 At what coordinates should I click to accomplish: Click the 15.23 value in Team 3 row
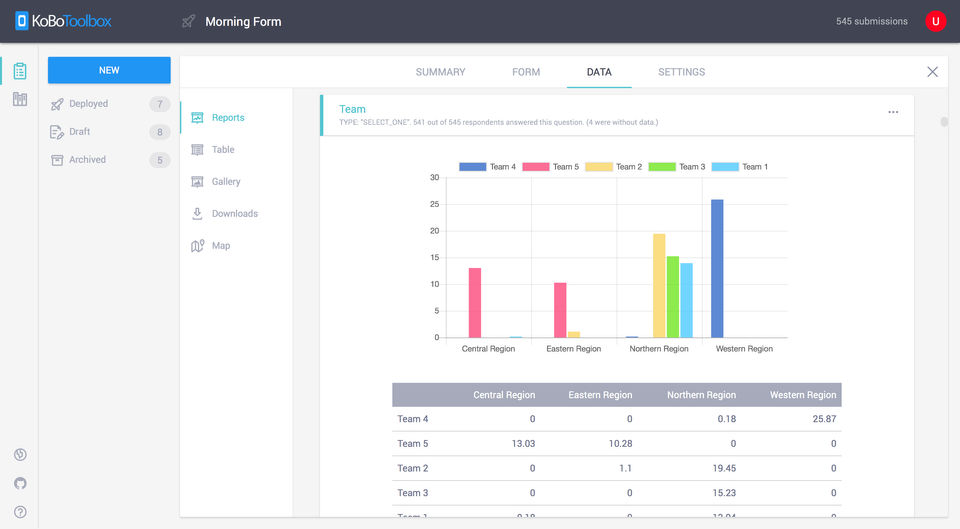click(x=724, y=492)
